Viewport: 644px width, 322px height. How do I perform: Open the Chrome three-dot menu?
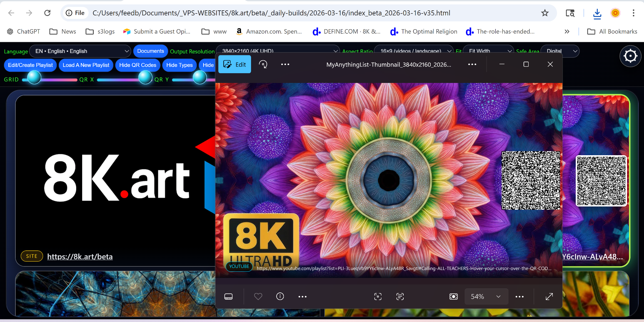(x=634, y=13)
